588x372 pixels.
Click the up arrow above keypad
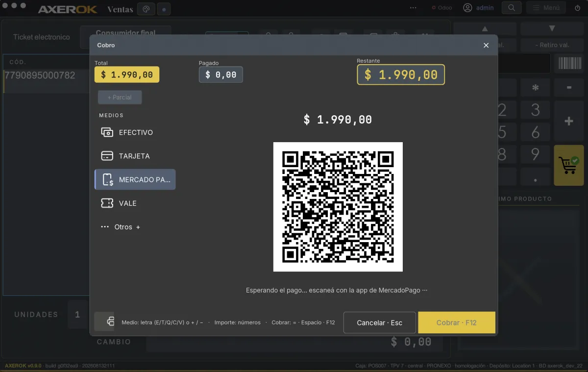(x=485, y=29)
